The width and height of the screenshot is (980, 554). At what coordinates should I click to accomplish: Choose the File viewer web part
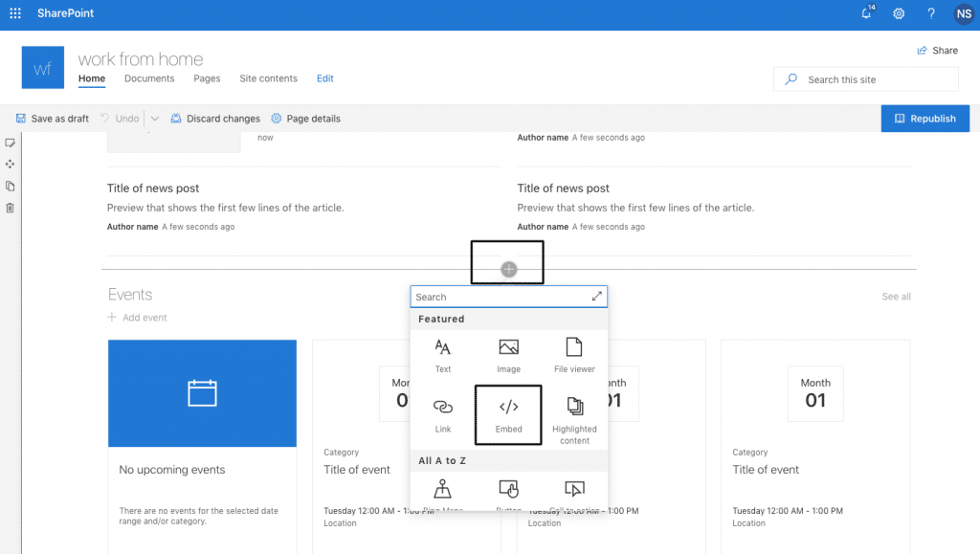[x=574, y=354]
